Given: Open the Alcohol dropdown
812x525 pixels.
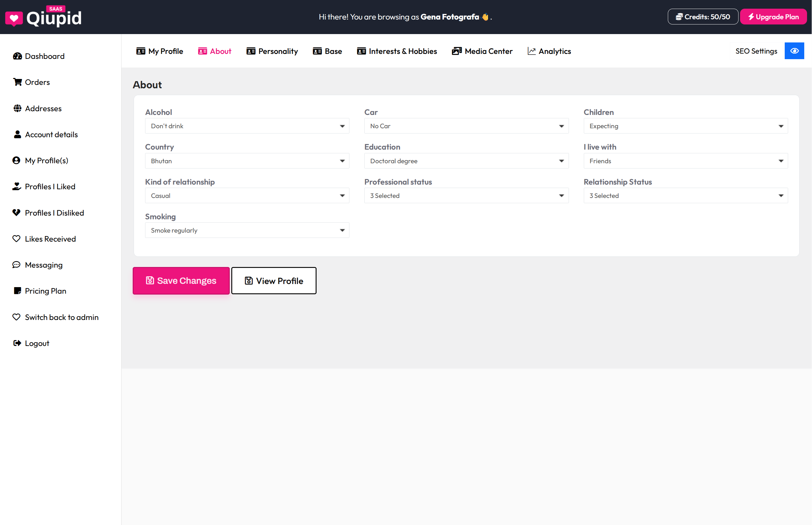Looking at the screenshot, I should (x=247, y=126).
